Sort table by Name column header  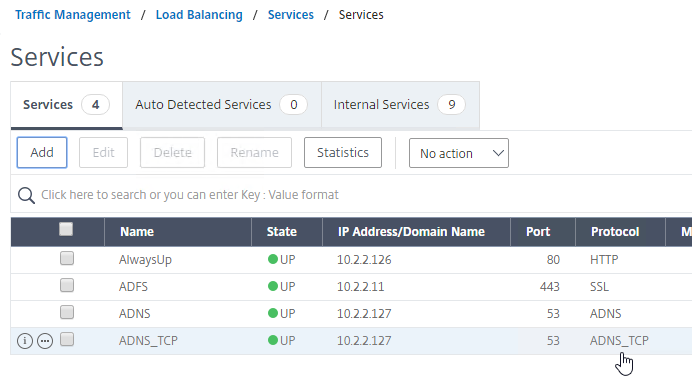[137, 232]
